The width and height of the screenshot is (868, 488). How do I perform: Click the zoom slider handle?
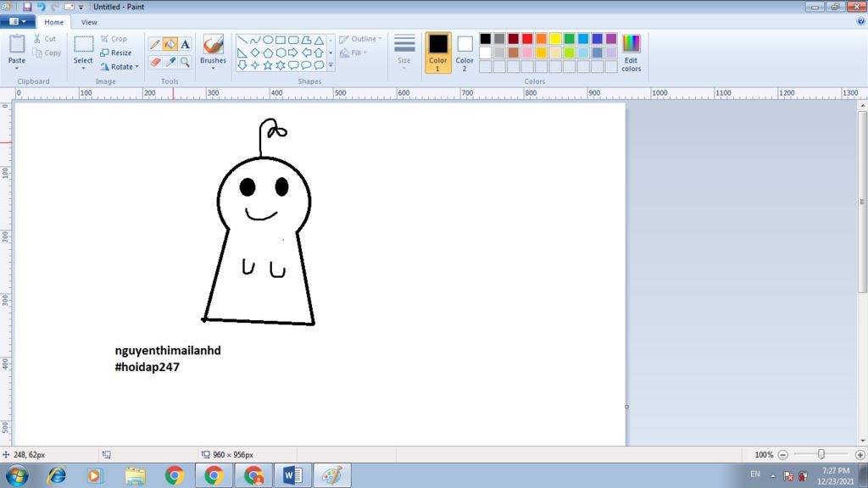821,454
